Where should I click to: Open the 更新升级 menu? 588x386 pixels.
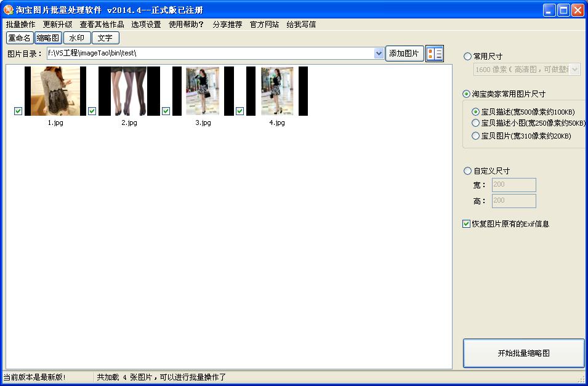tap(57, 25)
